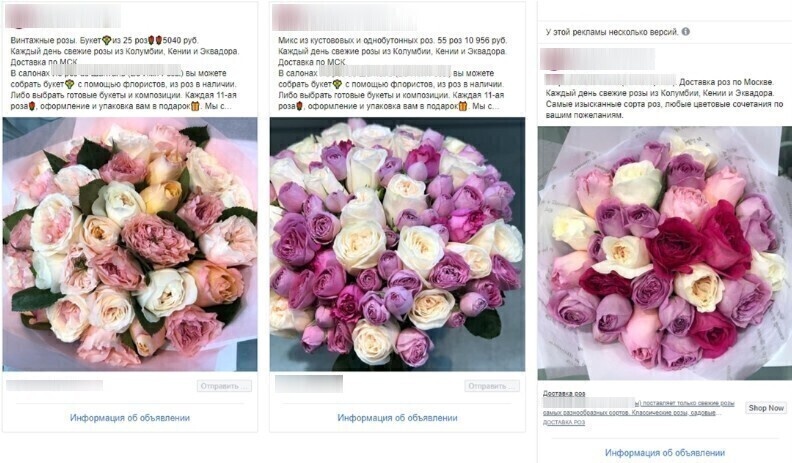Screen dimensions: 792x463
Task: Open 'Информация об объявлении' under third ad
Action: 665,453
